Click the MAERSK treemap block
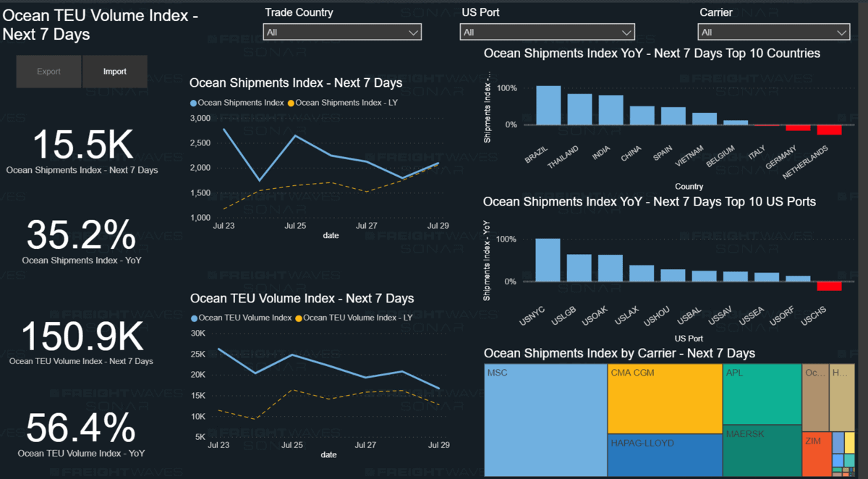This screenshot has height=479, width=868. [x=762, y=450]
